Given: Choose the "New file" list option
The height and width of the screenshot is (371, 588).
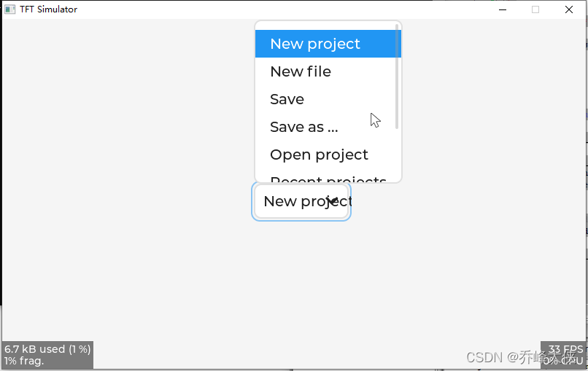Looking at the screenshot, I should (301, 71).
